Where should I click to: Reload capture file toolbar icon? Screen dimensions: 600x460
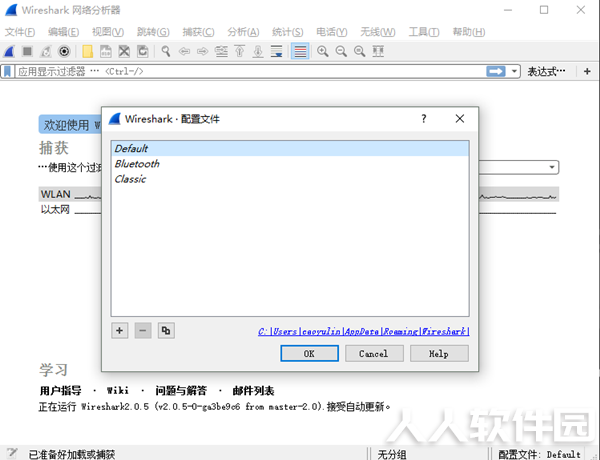pos(143,51)
